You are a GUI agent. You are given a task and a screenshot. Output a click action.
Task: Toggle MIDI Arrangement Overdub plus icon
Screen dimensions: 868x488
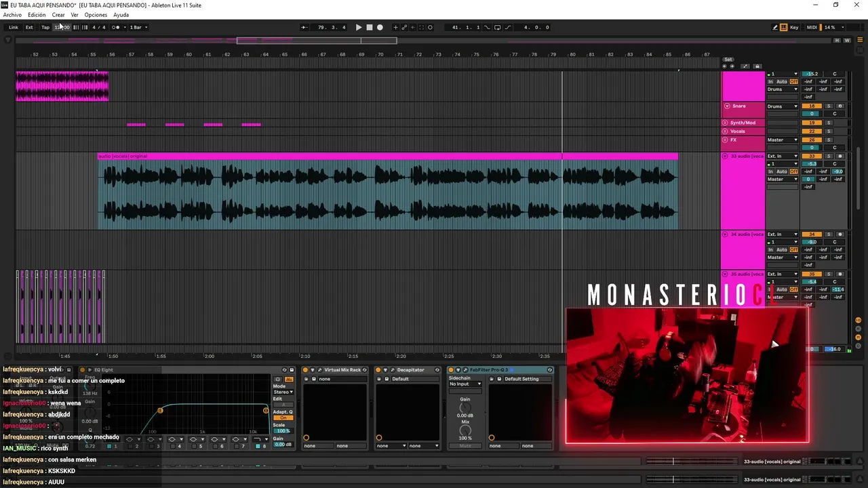point(396,27)
